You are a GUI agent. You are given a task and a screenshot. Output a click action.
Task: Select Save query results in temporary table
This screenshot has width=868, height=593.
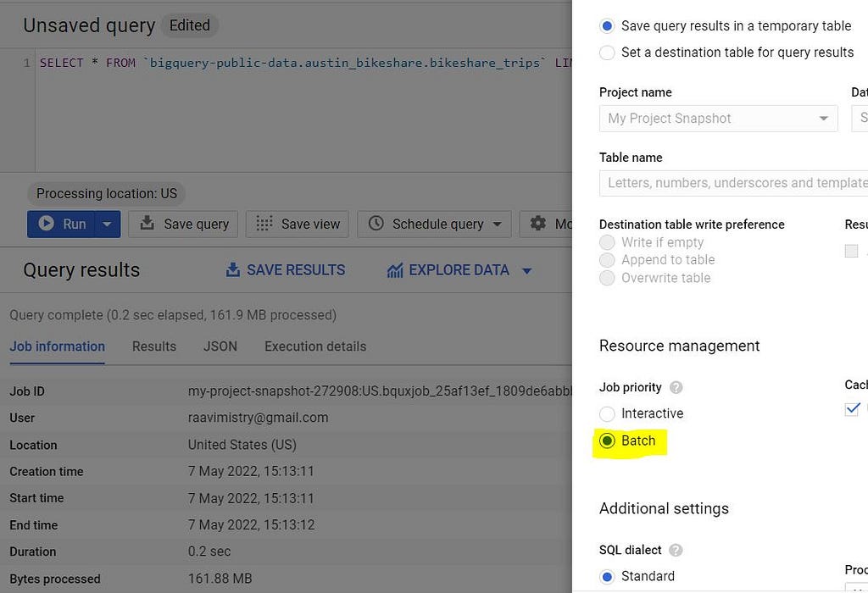pos(607,26)
